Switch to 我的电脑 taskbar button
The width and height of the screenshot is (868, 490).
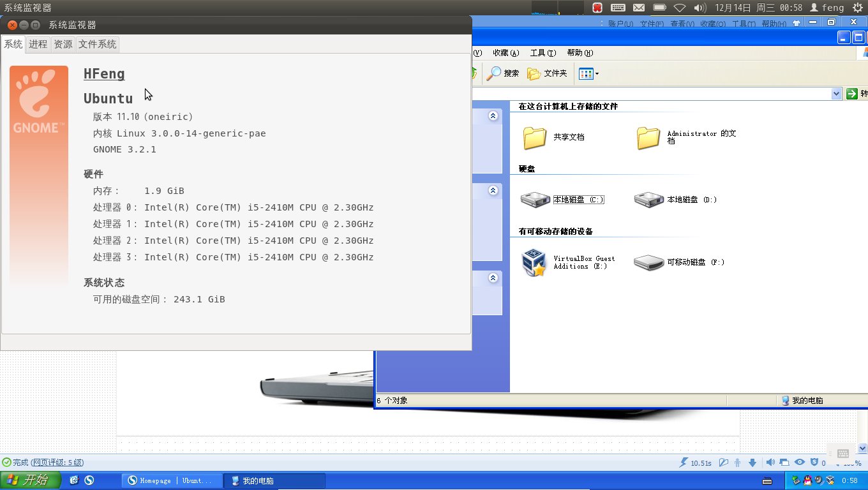click(274, 480)
